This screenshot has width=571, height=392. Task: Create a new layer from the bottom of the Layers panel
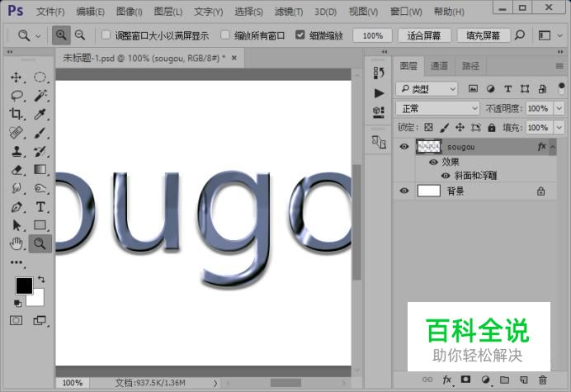click(524, 380)
